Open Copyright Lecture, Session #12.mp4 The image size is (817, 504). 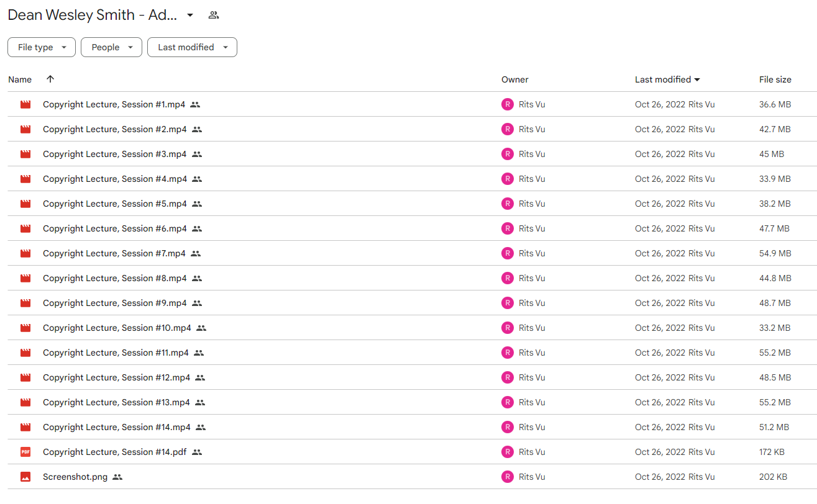[117, 377]
